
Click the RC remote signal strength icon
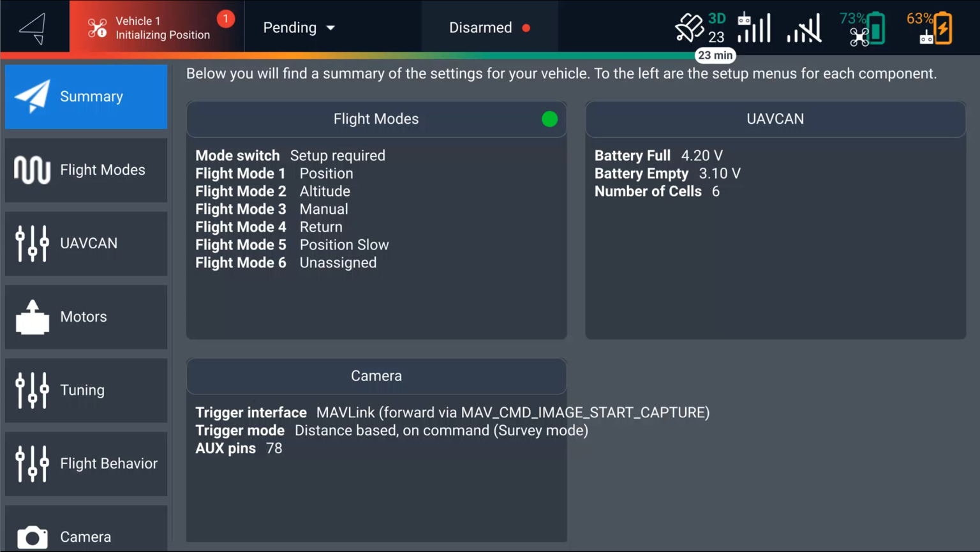(x=754, y=28)
